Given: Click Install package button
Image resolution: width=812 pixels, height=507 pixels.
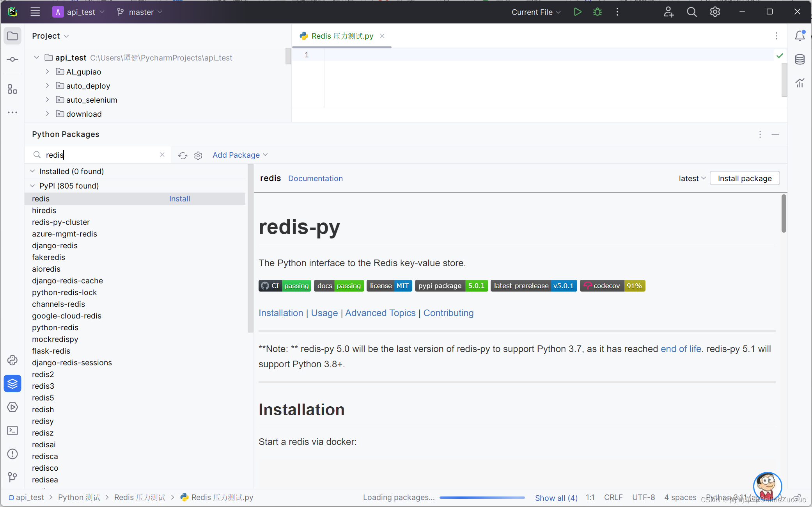Looking at the screenshot, I should coord(745,178).
